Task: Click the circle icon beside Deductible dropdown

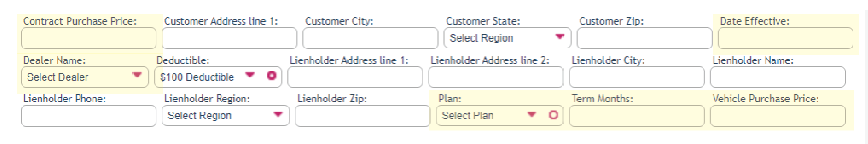Action: [271, 76]
